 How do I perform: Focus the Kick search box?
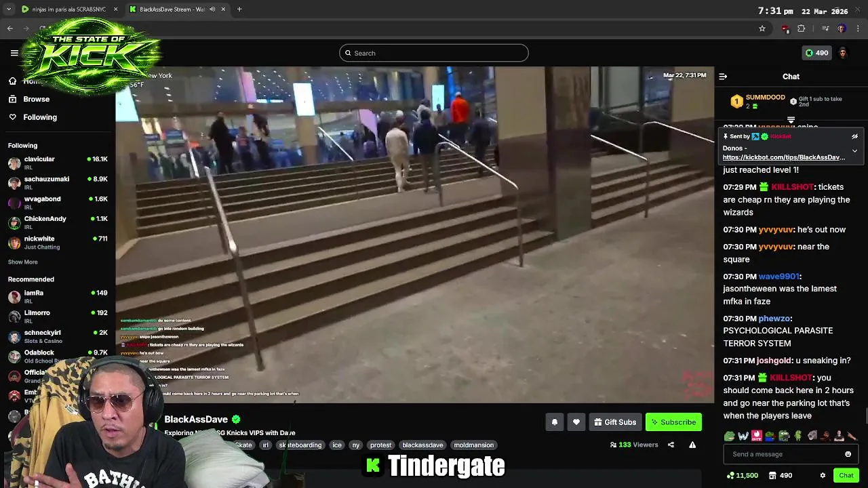point(434,53)
